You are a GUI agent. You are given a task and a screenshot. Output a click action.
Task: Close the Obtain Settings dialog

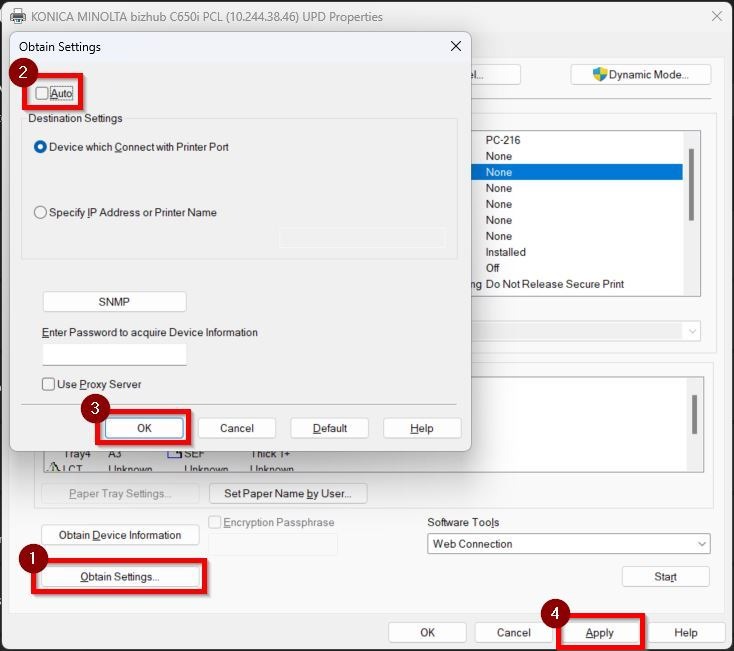[x=456, y=46]
